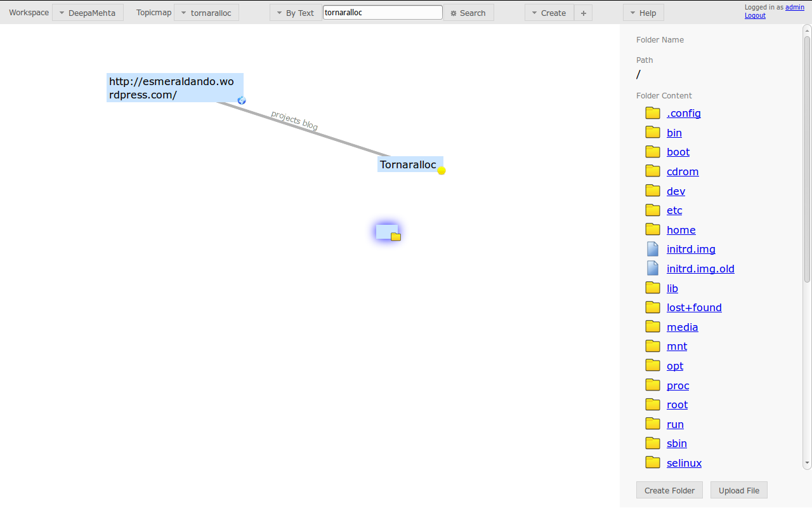Open the Topicmap tornaralloc dropdown
The height and width of the screenshot is (508, 812).
pos(206,13)
